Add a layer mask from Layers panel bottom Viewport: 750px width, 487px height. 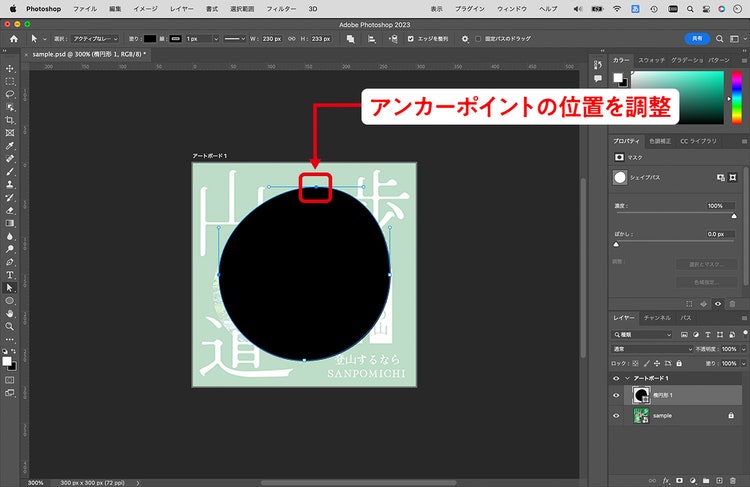pos(679,480)
